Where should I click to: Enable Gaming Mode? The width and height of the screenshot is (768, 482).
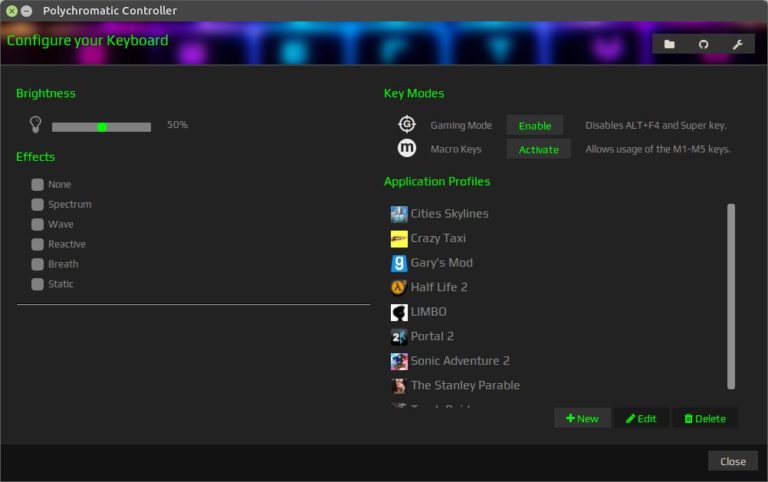(x=535, y=125)
